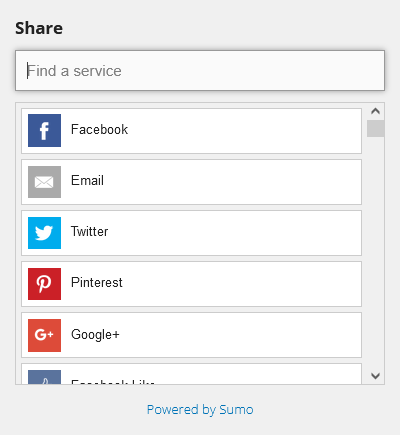This screenshot has height=435, width=400.
Task: Click the blue Facebook logo icon
Action: (44, 130)
